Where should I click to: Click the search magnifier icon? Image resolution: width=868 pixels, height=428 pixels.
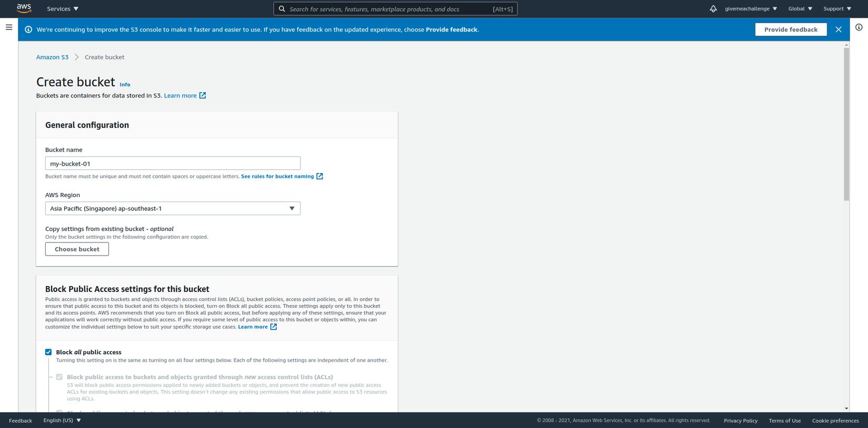282,9
